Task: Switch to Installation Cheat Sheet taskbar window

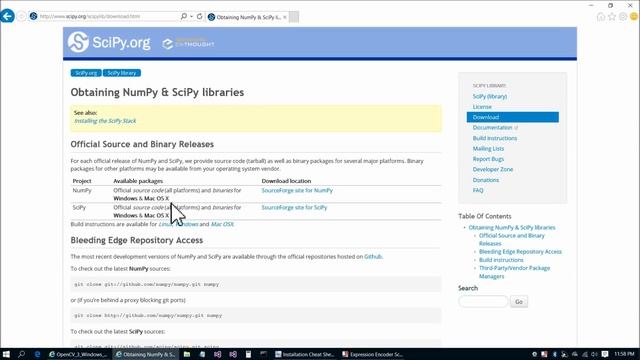Action: point(305,354)
